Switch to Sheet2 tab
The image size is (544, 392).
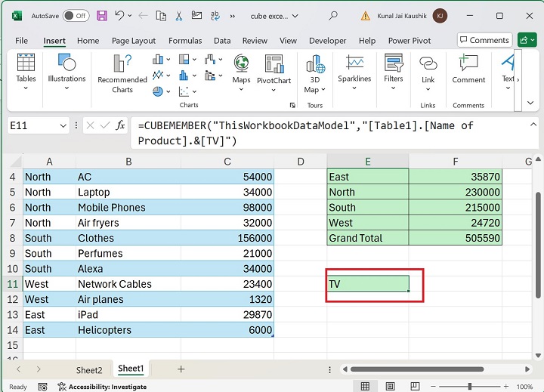click(88, 370)
